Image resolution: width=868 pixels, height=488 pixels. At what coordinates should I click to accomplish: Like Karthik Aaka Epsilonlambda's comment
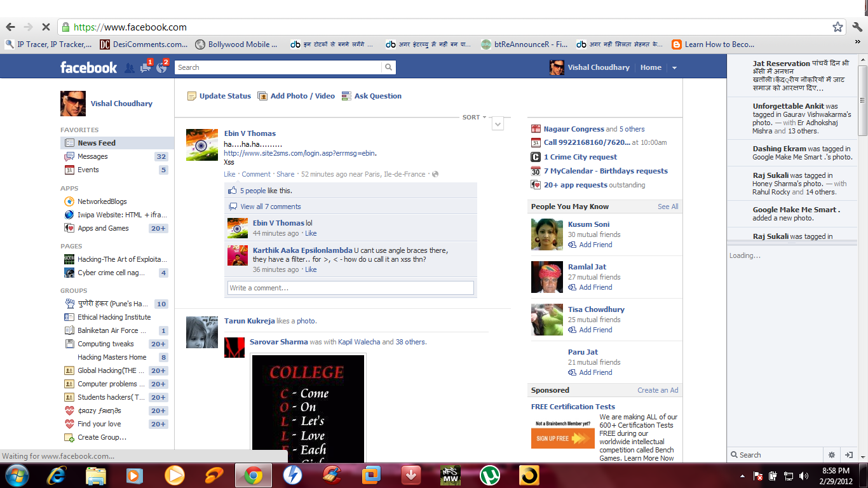pyautogui.click(x=310, y=269)
